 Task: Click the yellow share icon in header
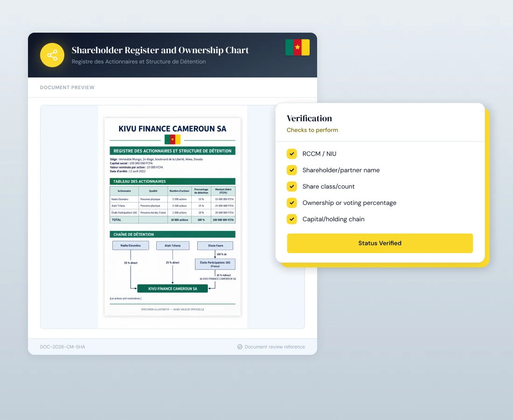click(52, 55)
